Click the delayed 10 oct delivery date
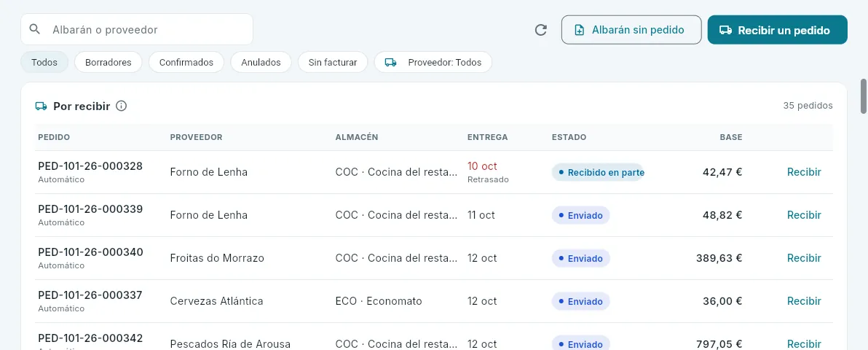This screenshot has height=350, width=868. (482, 166)
